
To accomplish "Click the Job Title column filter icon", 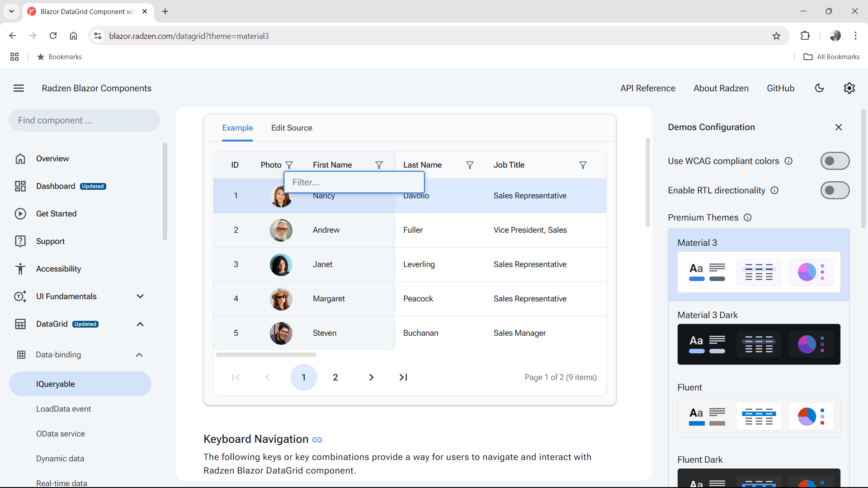I will coord(583,165).
